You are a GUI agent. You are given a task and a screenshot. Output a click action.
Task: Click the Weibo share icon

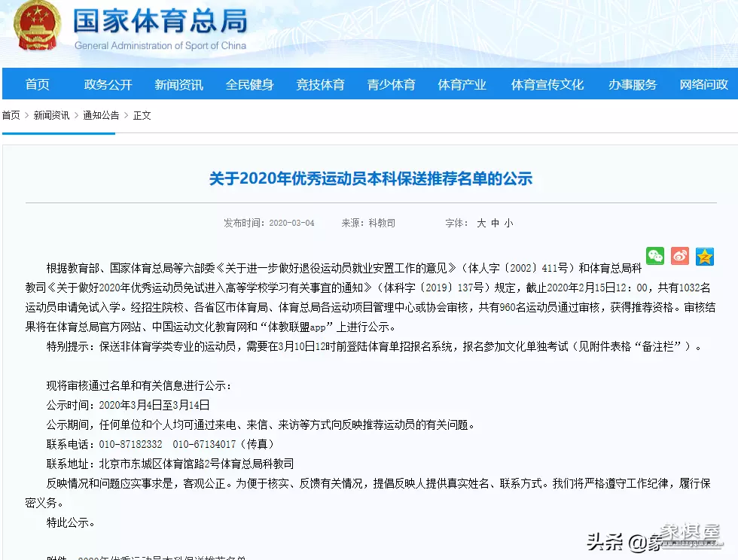680,256
